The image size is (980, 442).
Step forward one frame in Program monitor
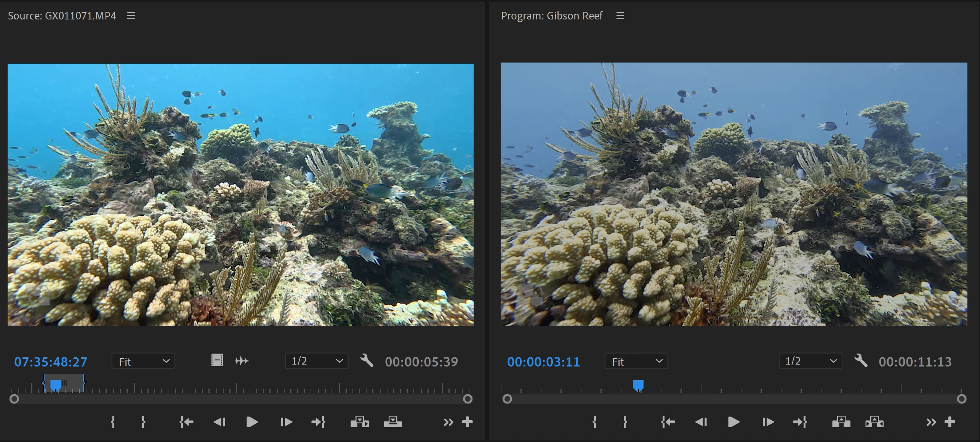767,422
